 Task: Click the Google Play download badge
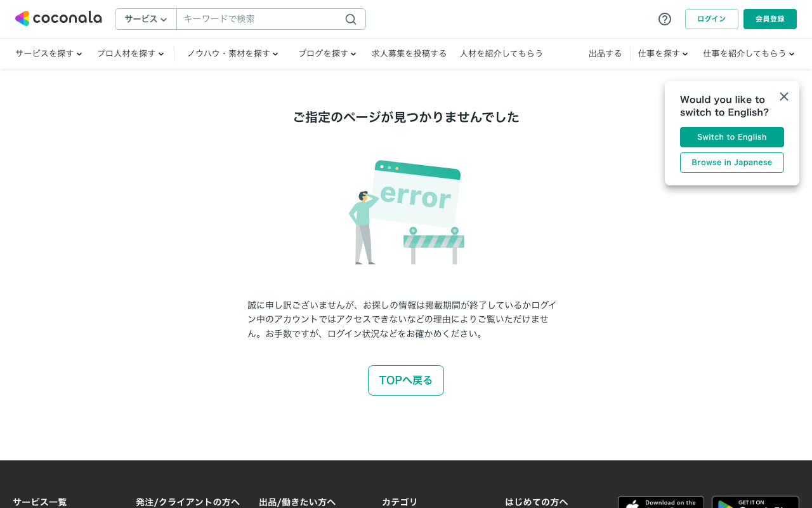pos(756,502)
